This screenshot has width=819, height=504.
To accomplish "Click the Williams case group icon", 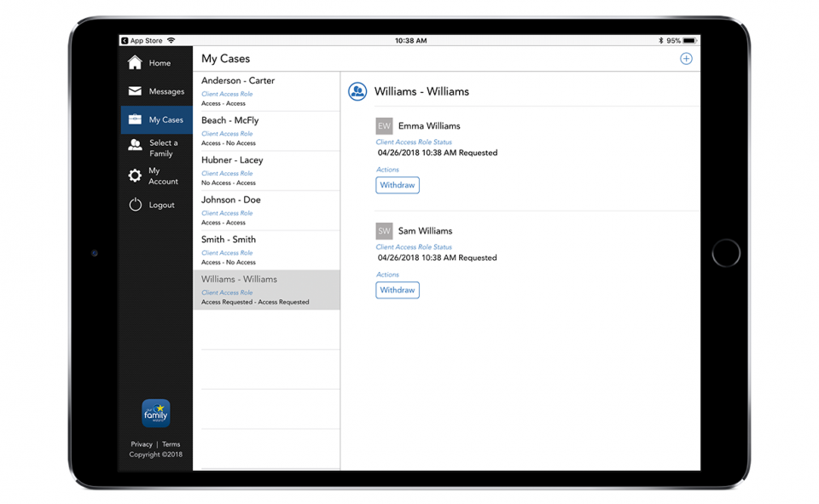I will 357,92.
